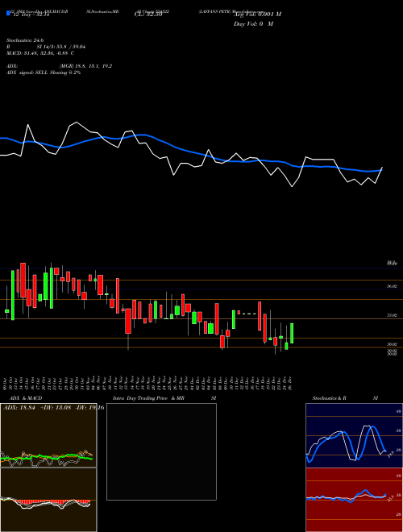
Task: Select the '+DY: 13.08' value in ADX panel
Action: [x=55, y=407]
